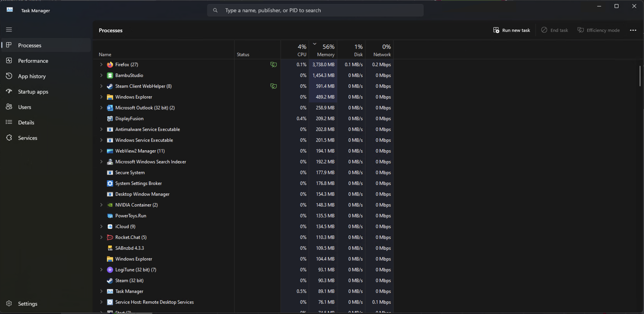Expand the LogiTune (32 bit) group
This screenshot has width=644, height=314.
[101, 270]
